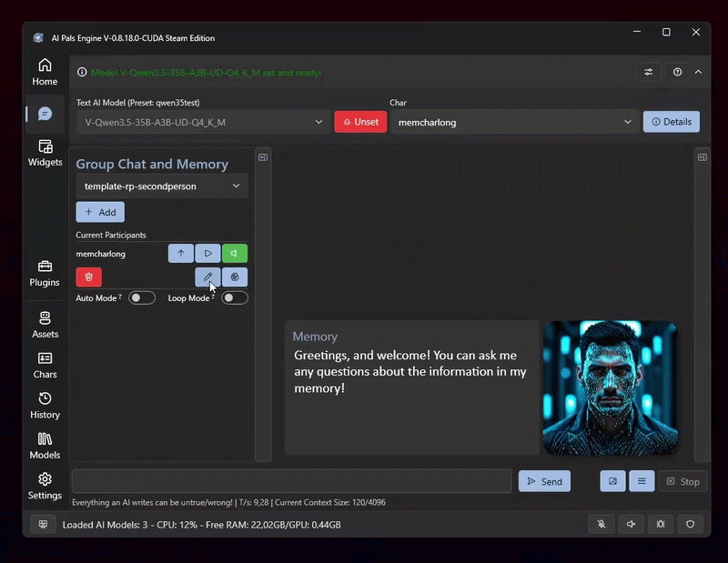Open the template-rp-secondperson dropdown
The image size is (728, 563).
point(162,186)
